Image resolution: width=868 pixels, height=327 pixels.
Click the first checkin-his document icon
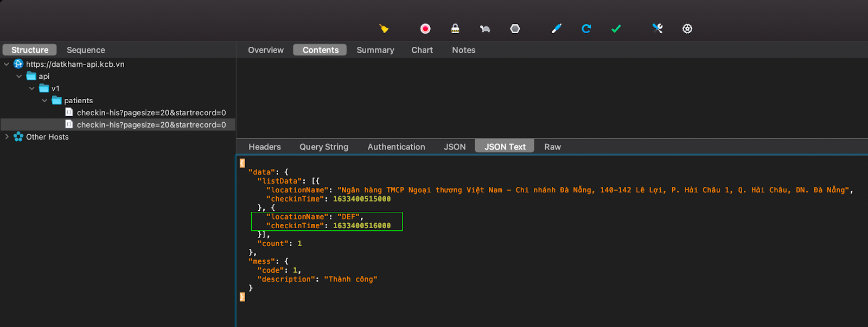click(69, 112)
